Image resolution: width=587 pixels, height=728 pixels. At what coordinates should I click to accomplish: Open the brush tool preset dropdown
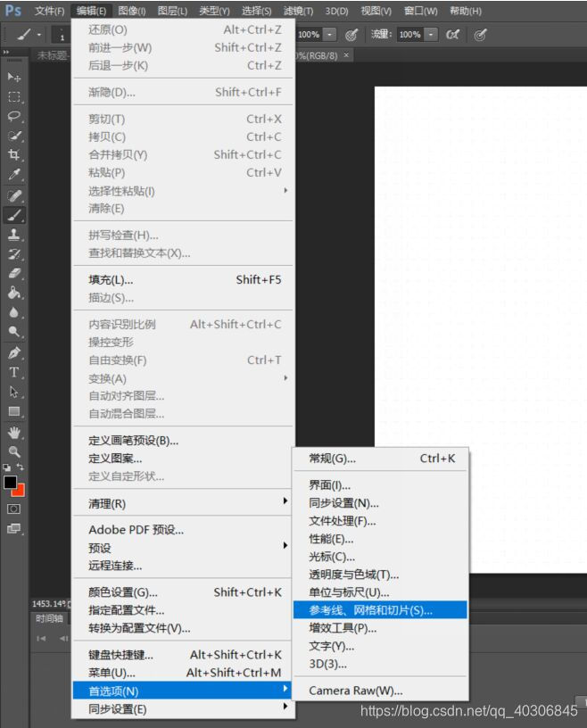(x=39, y=35)
